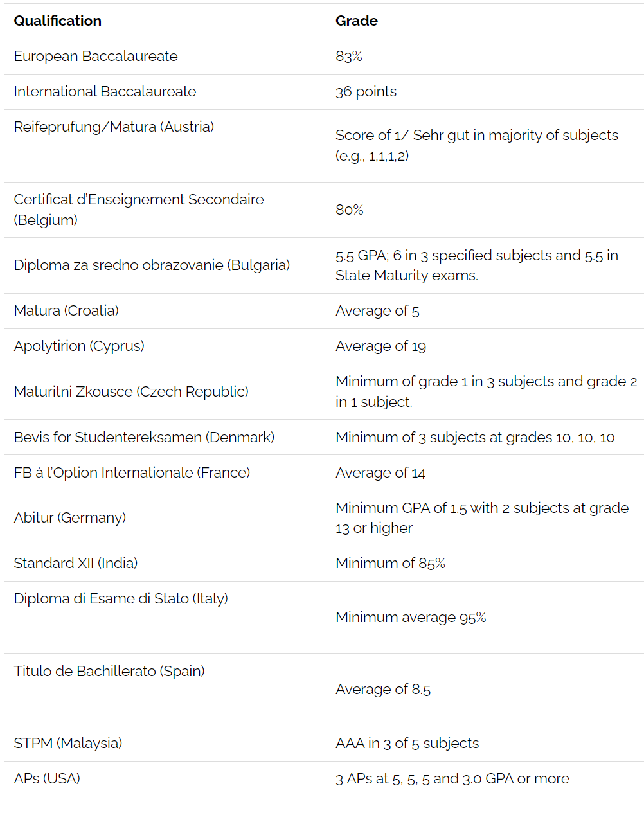The image size is (644, 831).
Task: Click the Apolytirion (Cyprus) qualification
Action: 79,346
